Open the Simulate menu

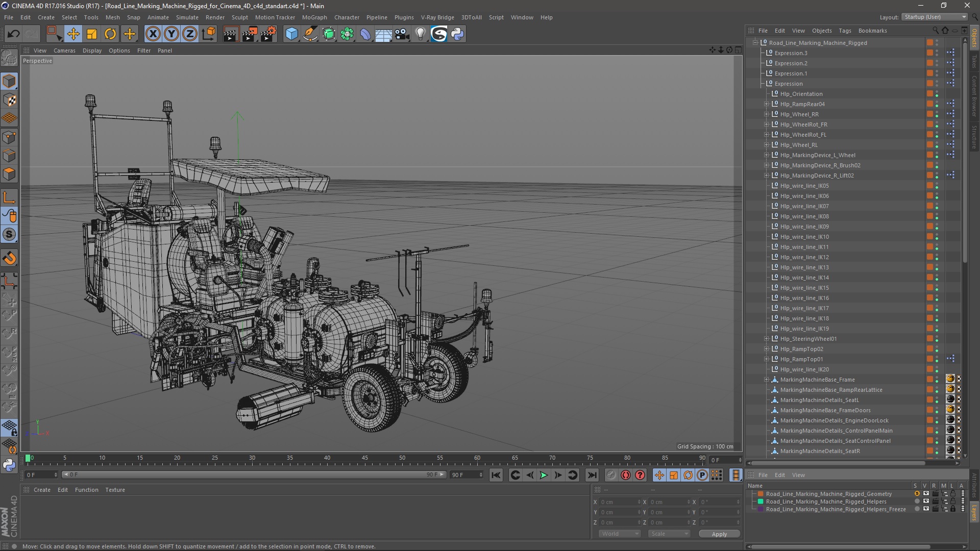187,17
